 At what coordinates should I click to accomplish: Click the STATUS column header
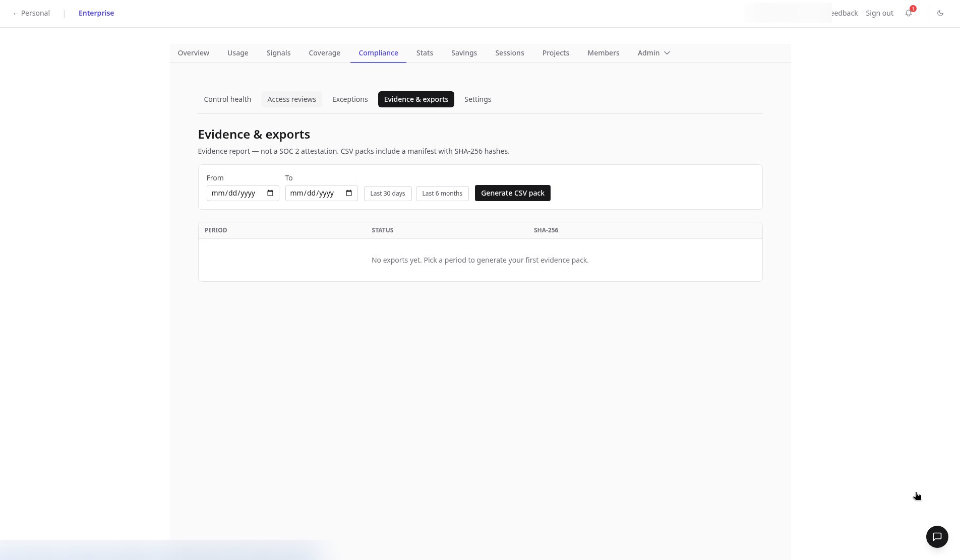(x=382, y=230)
